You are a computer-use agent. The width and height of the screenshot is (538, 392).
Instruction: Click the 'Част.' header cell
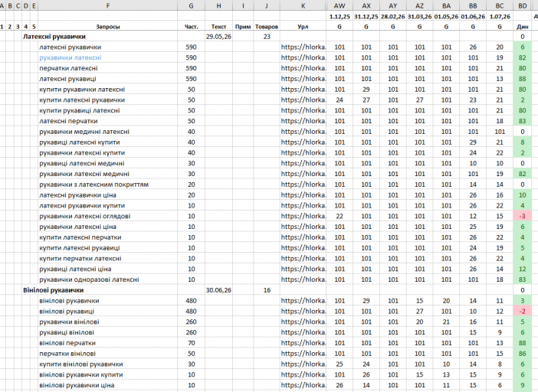(x=191, y=26)
